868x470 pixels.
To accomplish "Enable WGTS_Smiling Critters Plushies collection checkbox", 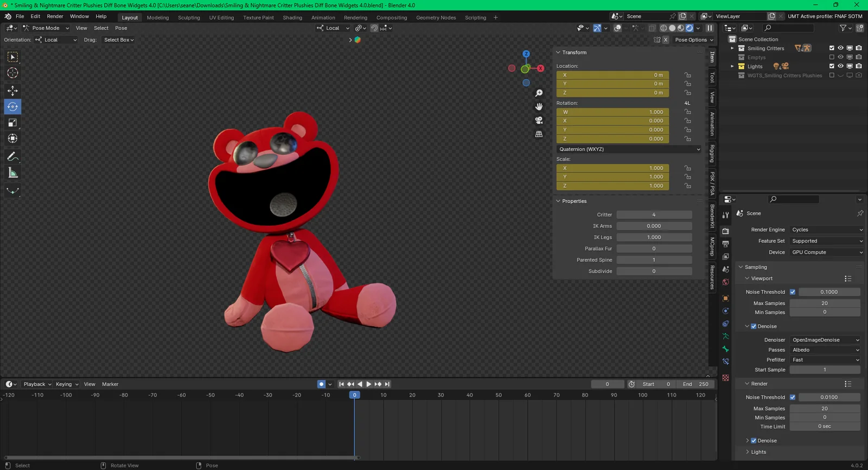I will coord(832,75).
